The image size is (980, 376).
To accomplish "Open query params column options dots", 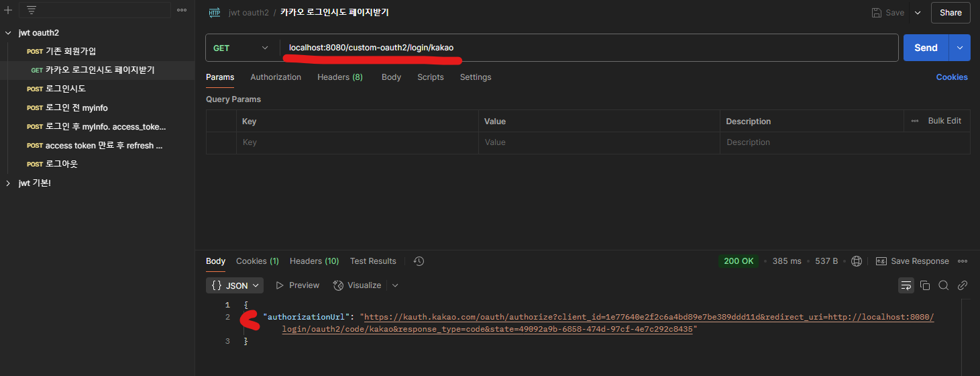I will 915,121.
